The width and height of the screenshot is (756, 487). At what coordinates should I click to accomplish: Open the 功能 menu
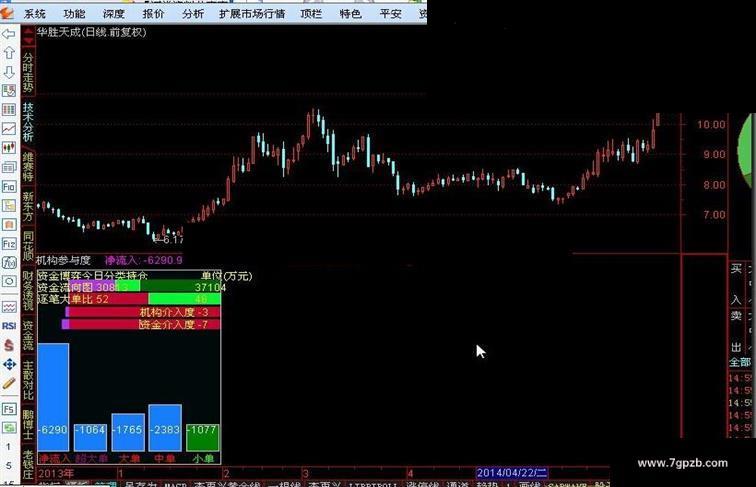click(x=74, y=14)
